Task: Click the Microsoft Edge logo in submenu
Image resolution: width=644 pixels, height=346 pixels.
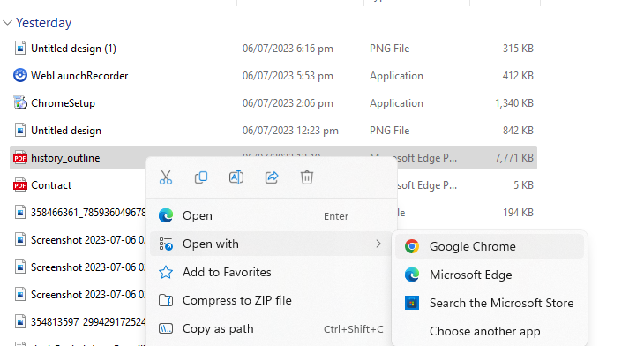Action: click(411, 275)
